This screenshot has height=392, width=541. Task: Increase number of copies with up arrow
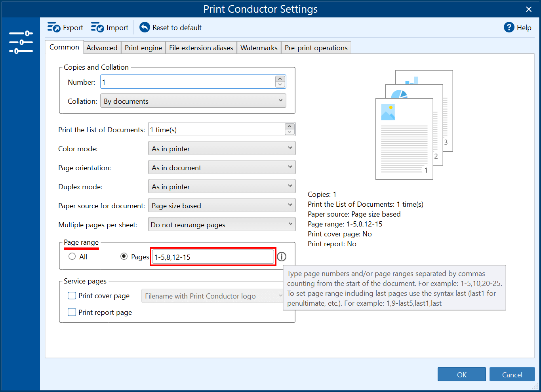(x=280, y=79)
